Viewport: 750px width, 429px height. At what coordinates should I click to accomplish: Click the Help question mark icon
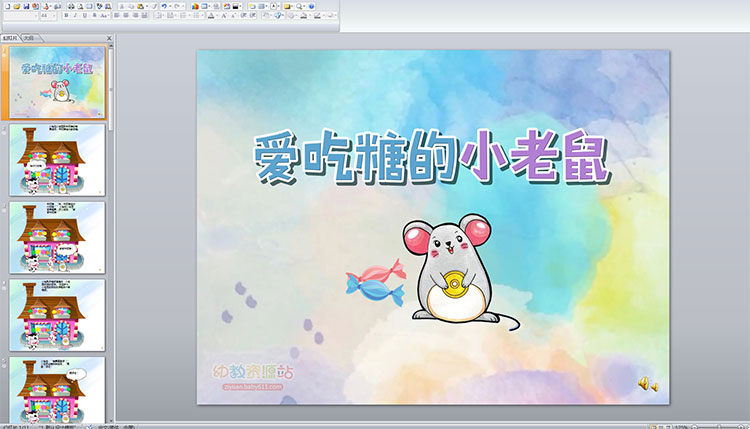(312, 6)
